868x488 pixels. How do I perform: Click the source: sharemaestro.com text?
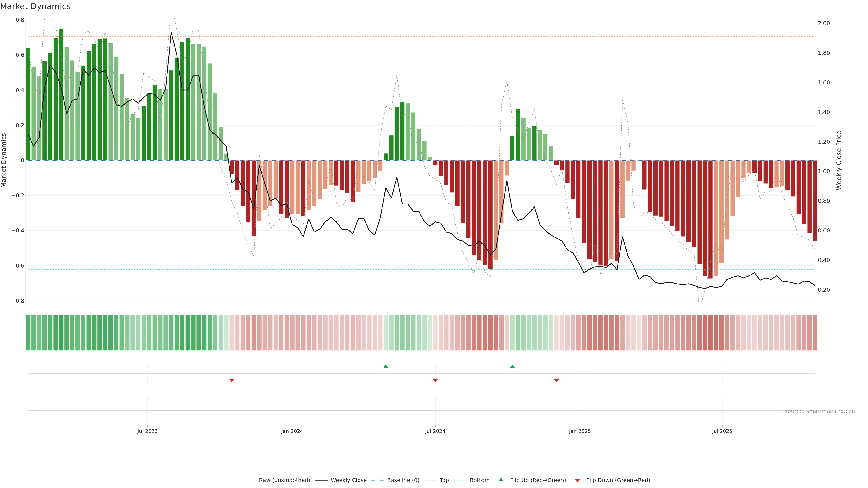[821, 411]
